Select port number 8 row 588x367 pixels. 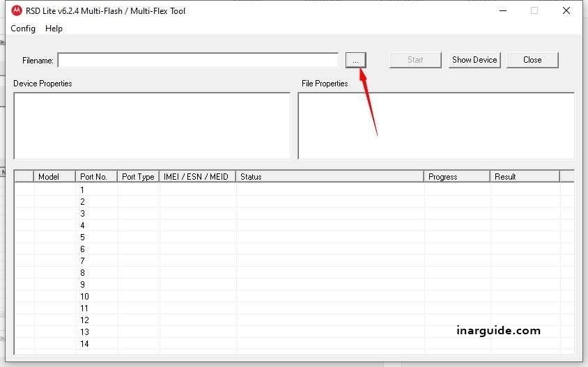pos(294,272)
